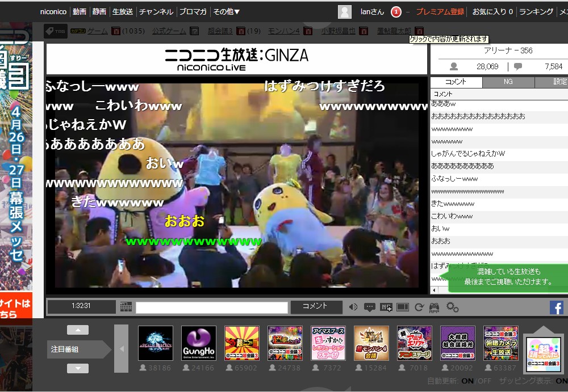Open the game controller APP icon

pyautogui.click(x=434, y=307)
